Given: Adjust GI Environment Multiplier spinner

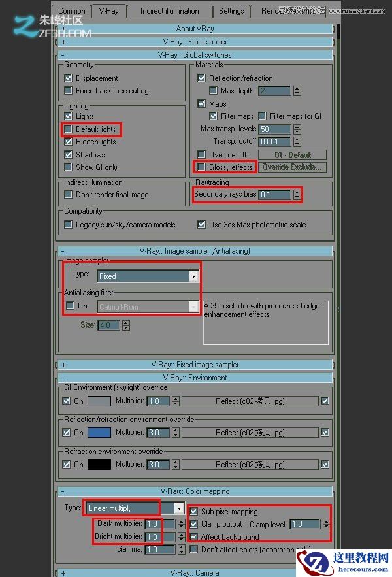Looking at the screenshot, I should pos(176,401).
